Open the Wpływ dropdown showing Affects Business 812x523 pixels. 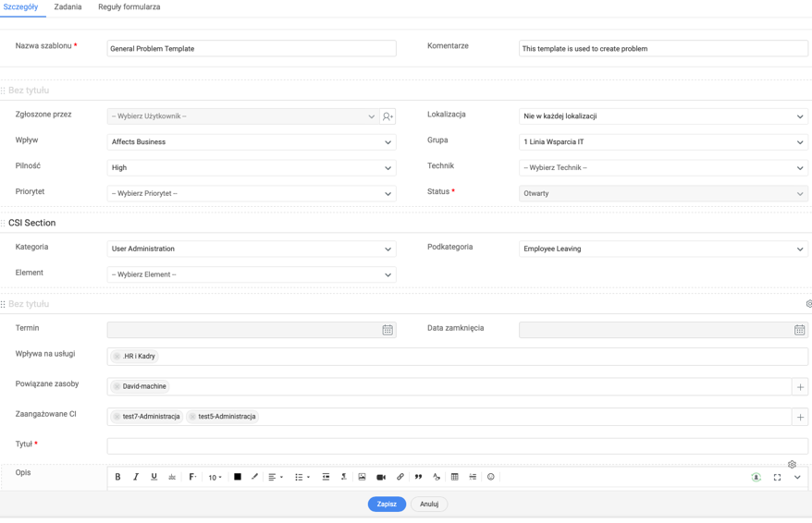click(x=252, y=142)
